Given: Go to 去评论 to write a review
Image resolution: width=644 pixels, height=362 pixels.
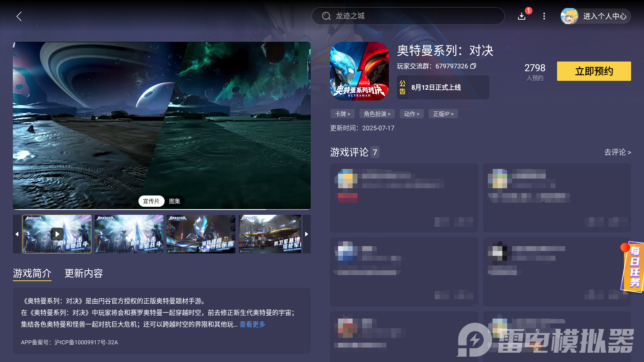Looking at the screenshot, I should pos(617,152).
